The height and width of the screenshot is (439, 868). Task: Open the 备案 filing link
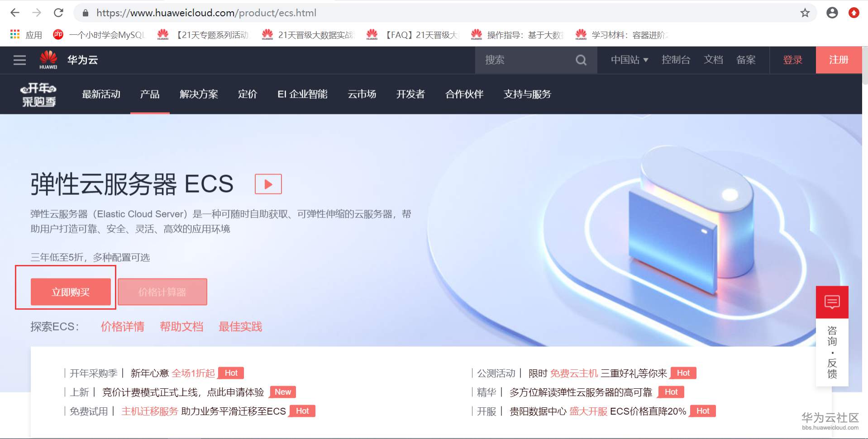[x=746, y=60]
